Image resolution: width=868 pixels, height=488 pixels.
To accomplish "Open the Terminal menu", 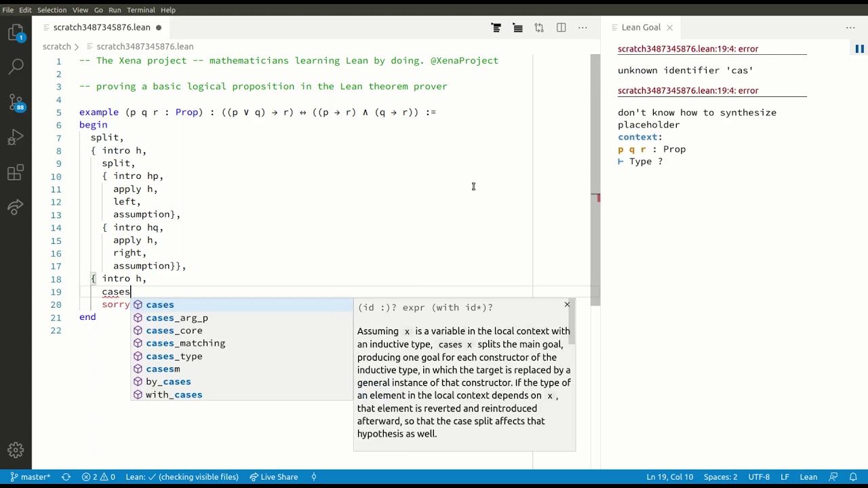I will (x=141, y=10).
